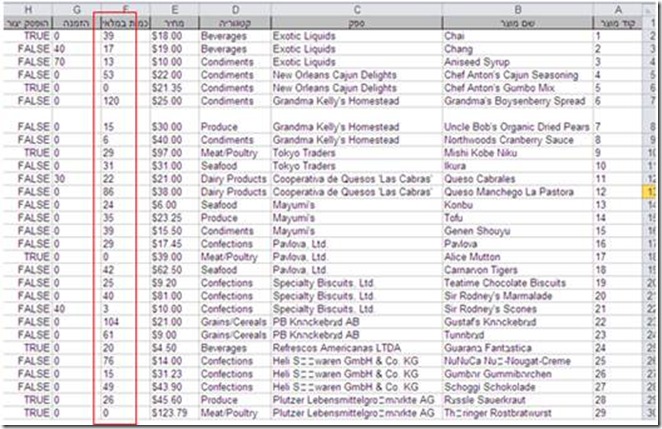Screen dimensions: 662x429
Task: Click the Queso Cabrales cell
Action: point(479,177)
